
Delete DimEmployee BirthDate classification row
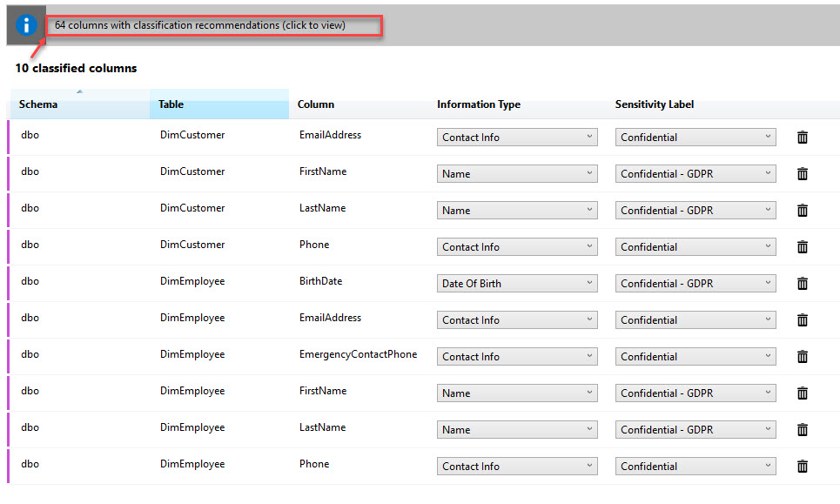803,284
